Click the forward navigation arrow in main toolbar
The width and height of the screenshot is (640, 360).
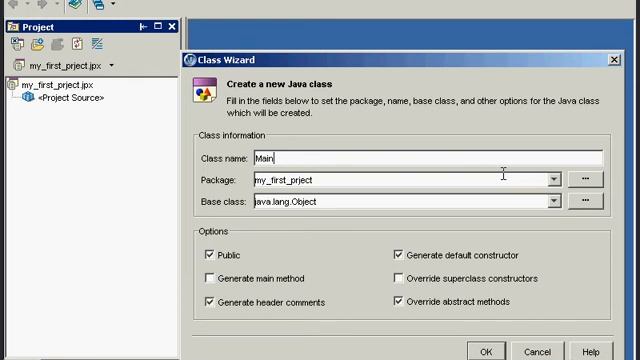click(x=42, y=4)
